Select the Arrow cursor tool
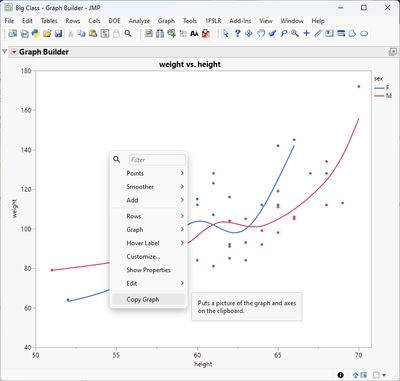The height and width of the screenshot is (381, 400). point(226,33)
